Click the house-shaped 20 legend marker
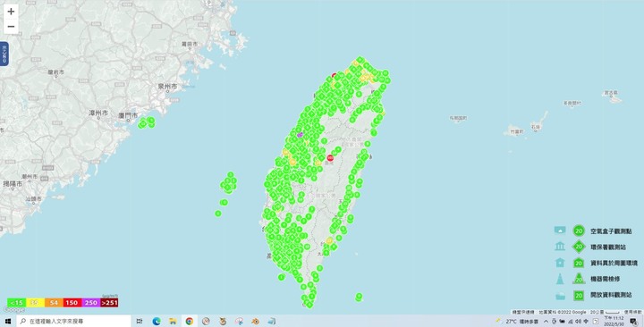Image resolution: width=644 pixels, height=327 pixels. tap(579, 263)
